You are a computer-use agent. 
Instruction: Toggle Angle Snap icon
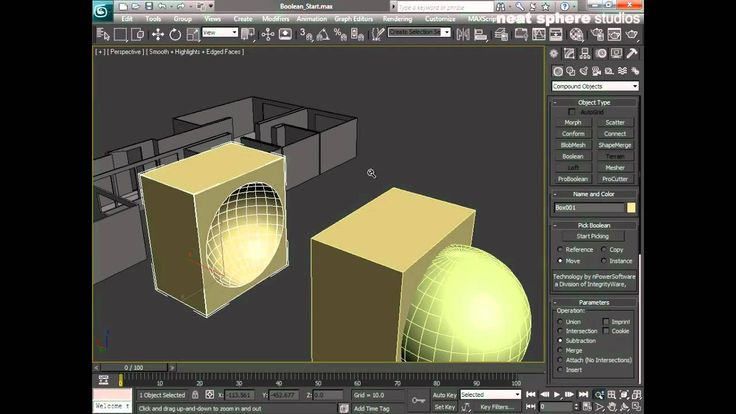coord(323,34)
